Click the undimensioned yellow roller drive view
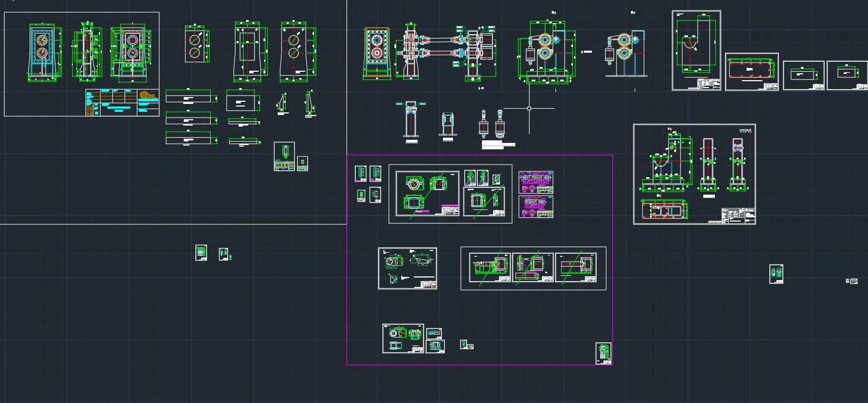Image resolution: width=868 pixels, height=403 pixels. pyautogui.click(x=625, y=53)
